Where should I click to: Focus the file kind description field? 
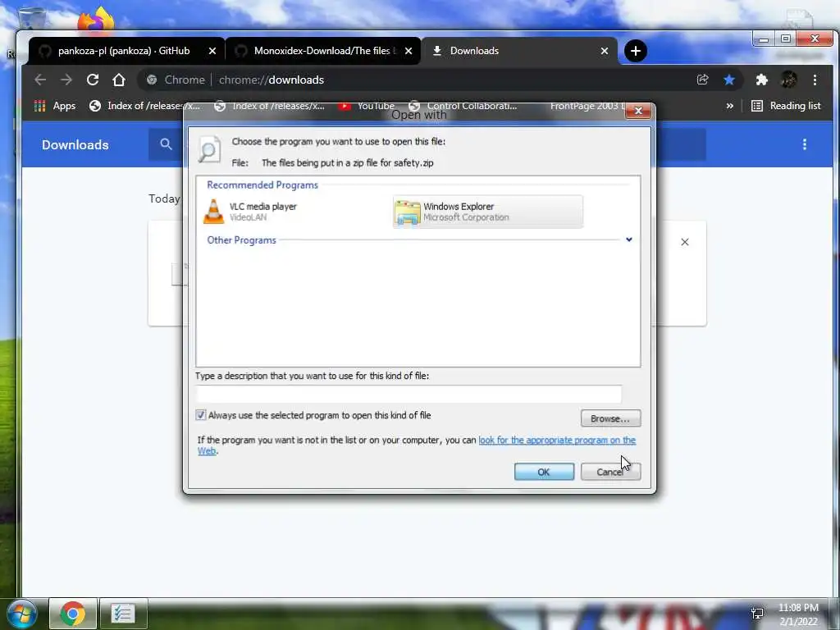coord(409,395)
